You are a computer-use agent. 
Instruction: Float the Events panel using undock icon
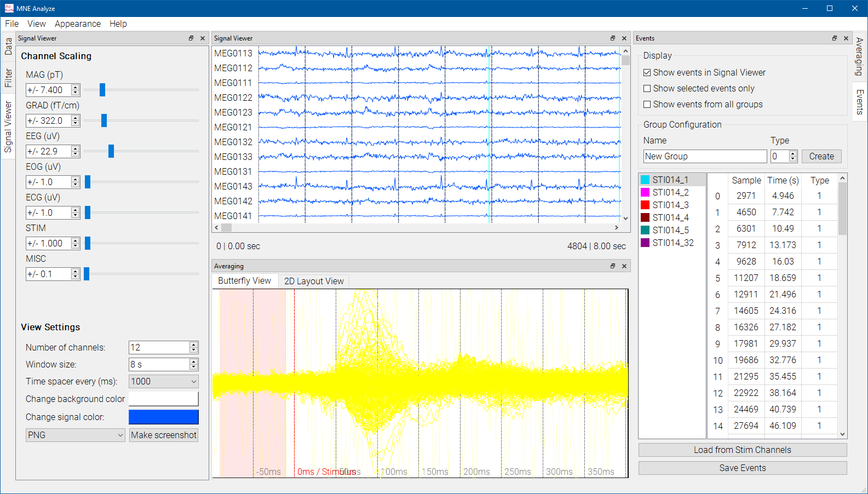click(x=834, y=38)
